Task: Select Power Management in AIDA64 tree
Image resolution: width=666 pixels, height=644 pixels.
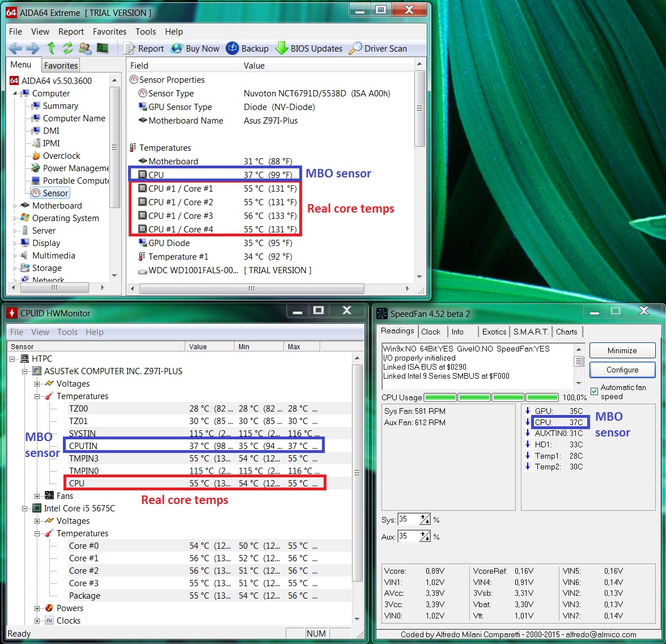Action: tap(70, 168)
